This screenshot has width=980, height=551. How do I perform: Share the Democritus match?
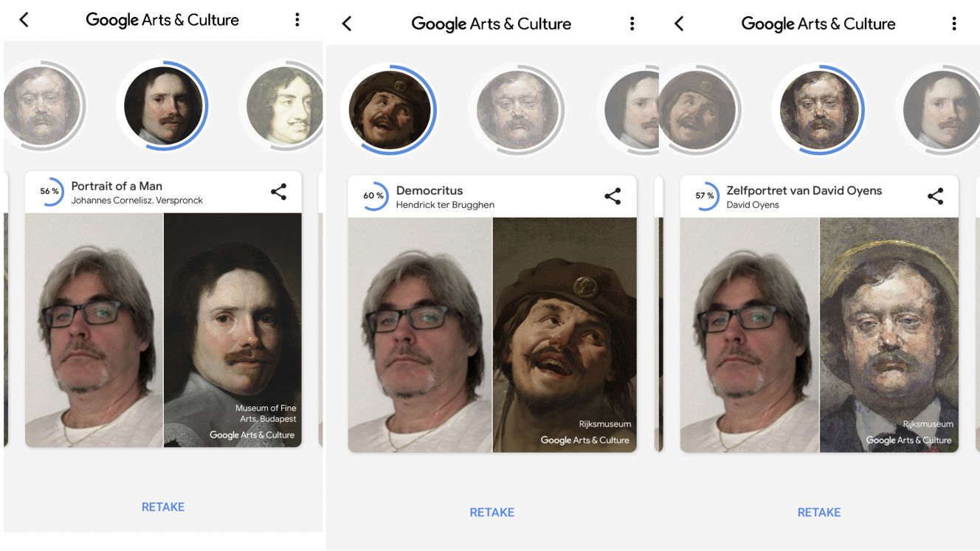point(612,196)
